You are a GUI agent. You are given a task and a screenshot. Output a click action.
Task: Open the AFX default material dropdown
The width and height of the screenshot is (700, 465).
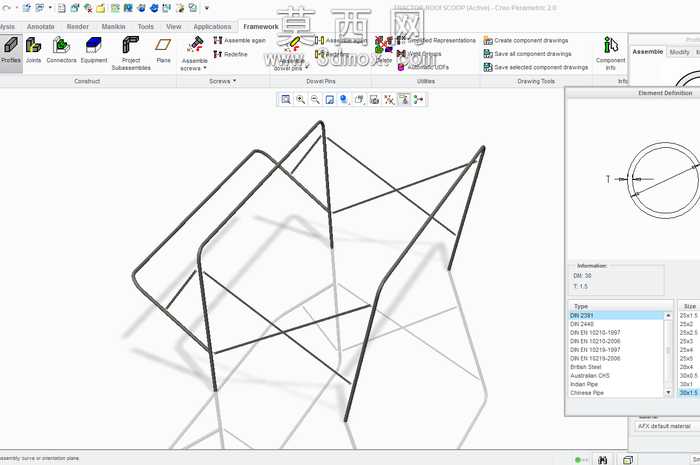point(667,426)
